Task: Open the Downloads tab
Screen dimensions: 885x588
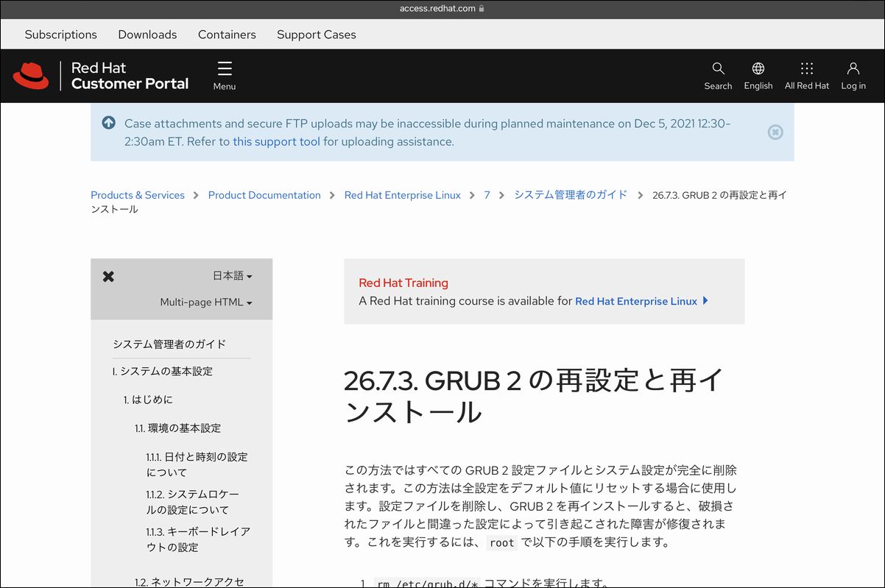Action: coord(147,35)
